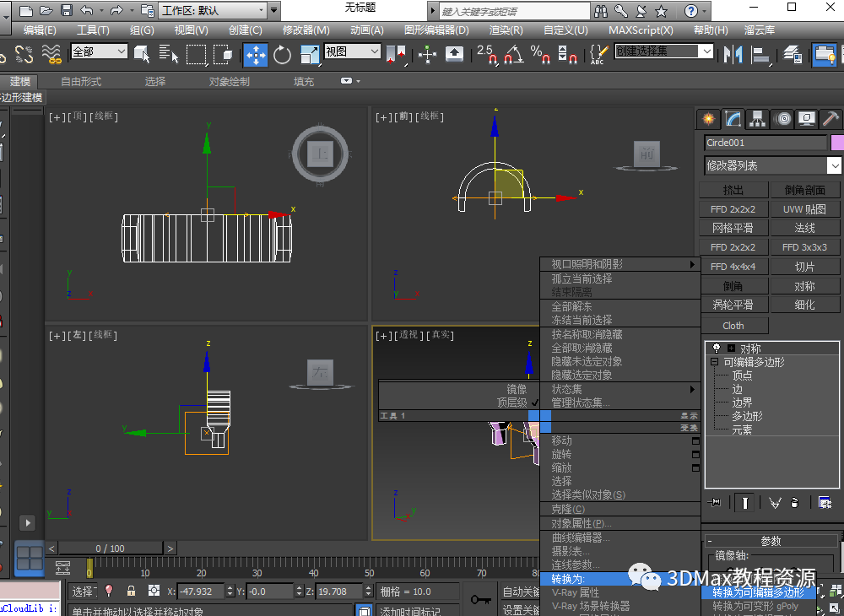The height and width of the screenshot is (616, 844).
Task: Switch to the Hierarchy panel tab
Action: tap(757, 119)
